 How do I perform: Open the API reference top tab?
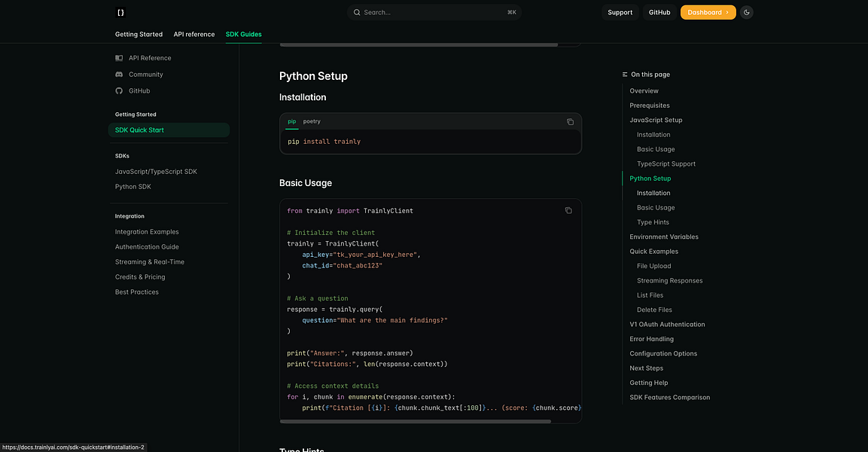193,35
